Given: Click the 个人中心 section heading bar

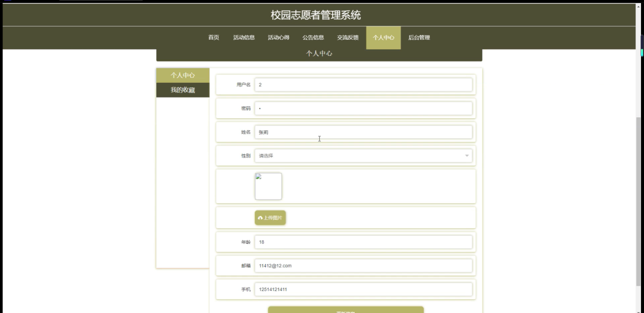Looking at the screenshot, I should (319, 53).
